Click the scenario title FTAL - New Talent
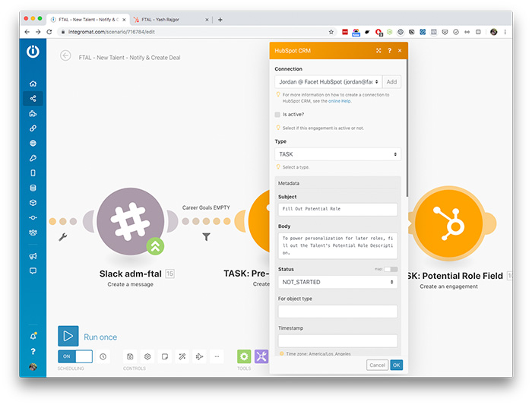Viewport: 532px width, 405px height. 129,58
